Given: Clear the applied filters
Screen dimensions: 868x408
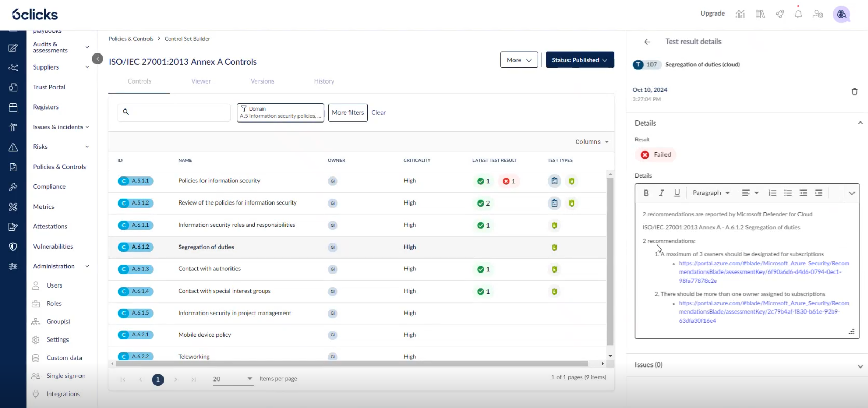Looking at the screenshot, I should 378,113.
